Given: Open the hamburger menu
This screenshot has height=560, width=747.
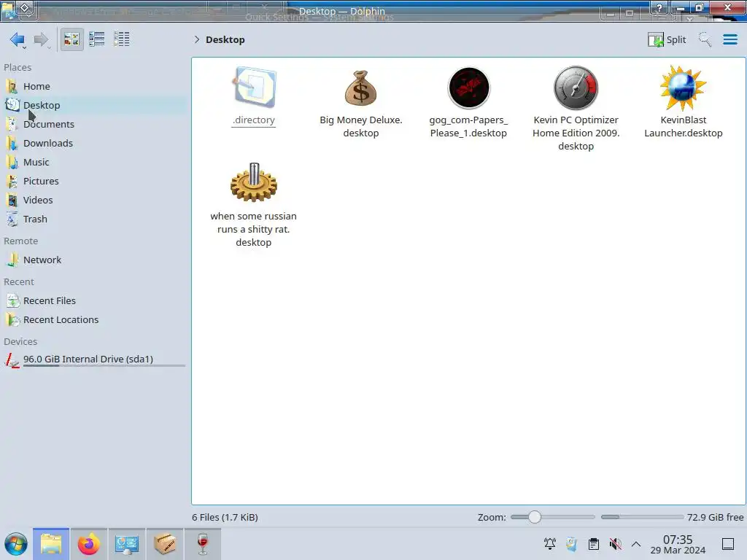Looking at the screenshot, I should [x=729, y=39].
